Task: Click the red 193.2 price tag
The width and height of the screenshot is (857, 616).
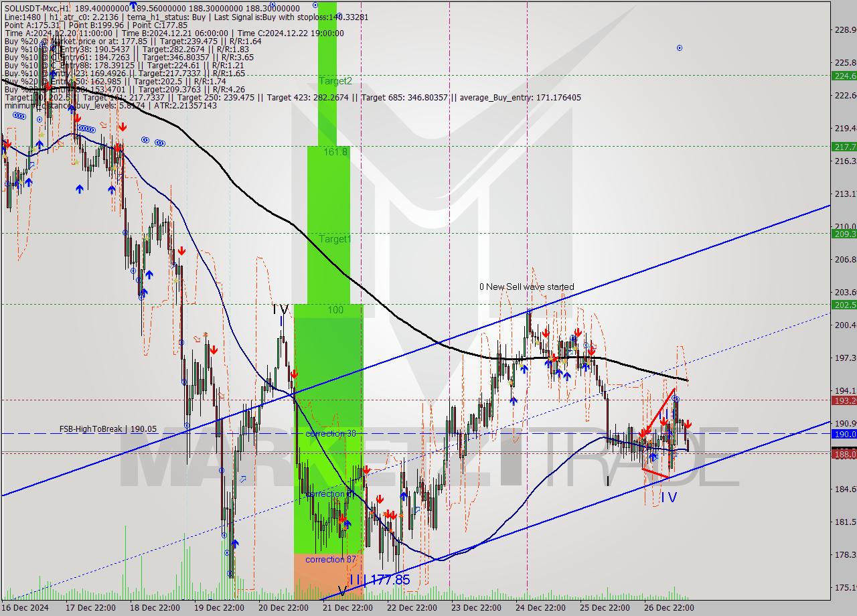Action: point(844,400)
